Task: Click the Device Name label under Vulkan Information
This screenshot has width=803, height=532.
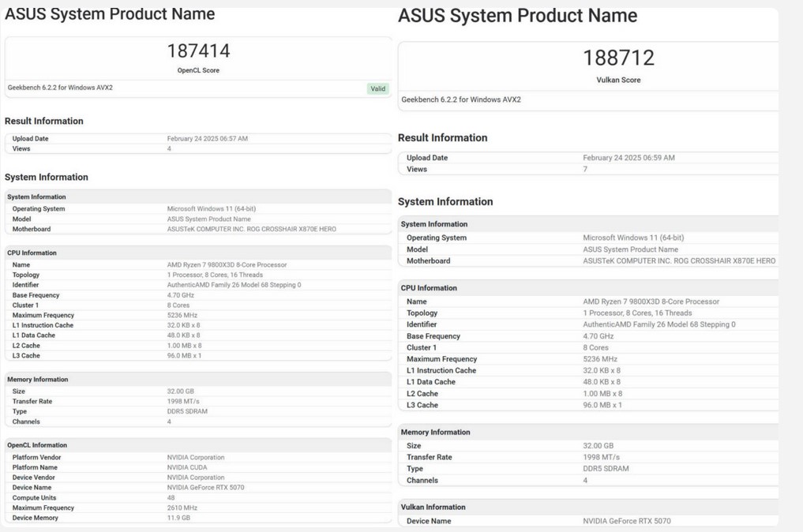Action: click(x=429, y=521)
